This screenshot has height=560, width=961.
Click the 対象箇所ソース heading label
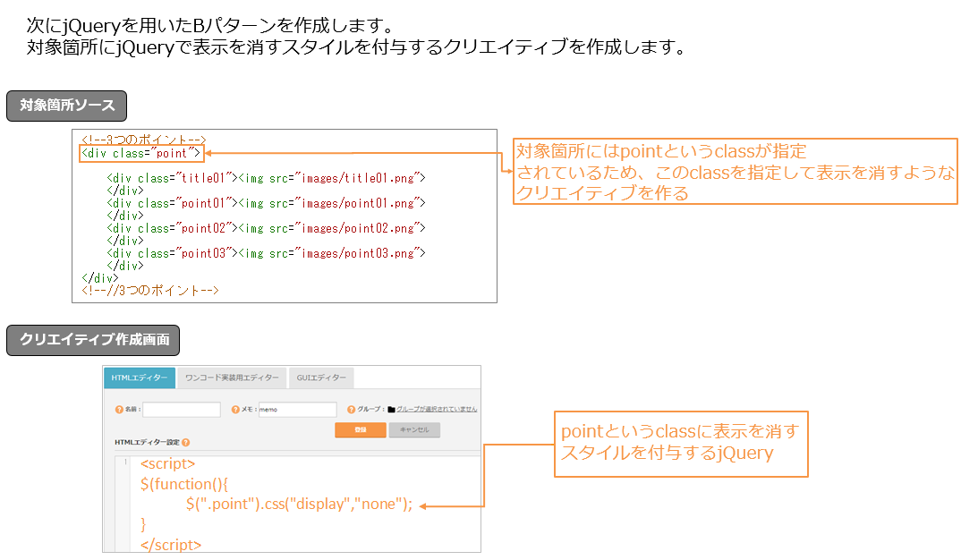67,106
